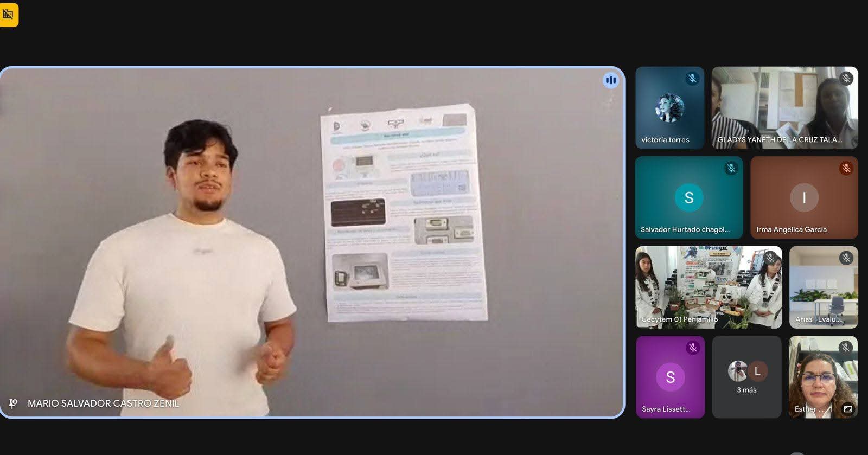Image resolution: width=868 pixels, height=455 pixels.
Task: Click the muted mic icon on Esther's tile
Action: [846, 348]
